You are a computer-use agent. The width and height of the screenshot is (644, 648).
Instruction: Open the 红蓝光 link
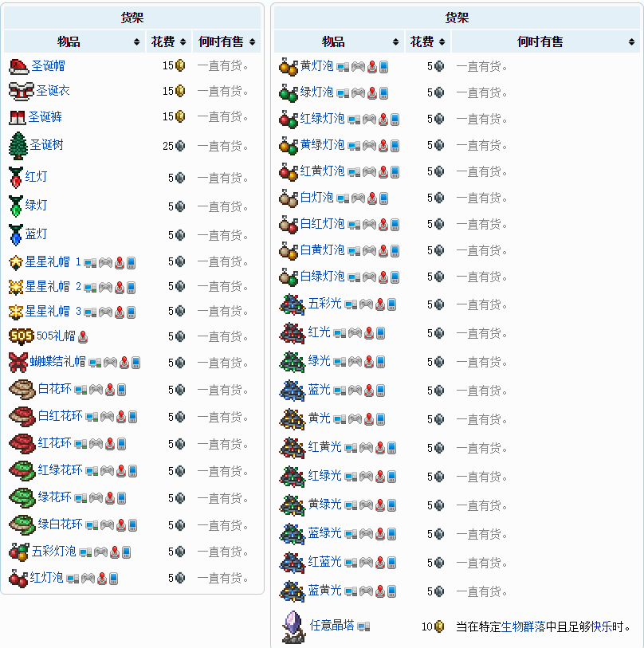[325, 562]
